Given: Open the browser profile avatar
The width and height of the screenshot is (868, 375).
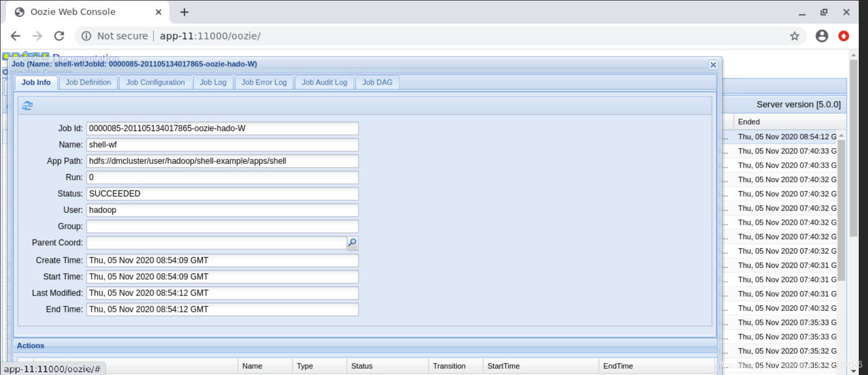Looking at the screenshot, I should pyautogui.click(x=822, y=36).
